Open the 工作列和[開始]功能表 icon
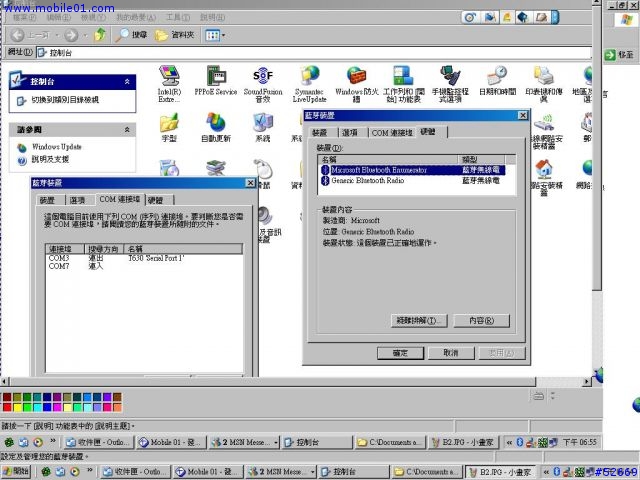 click(403, 84)
